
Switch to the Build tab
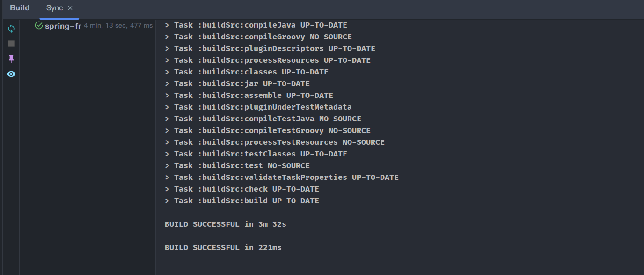(x=20, y=8)
